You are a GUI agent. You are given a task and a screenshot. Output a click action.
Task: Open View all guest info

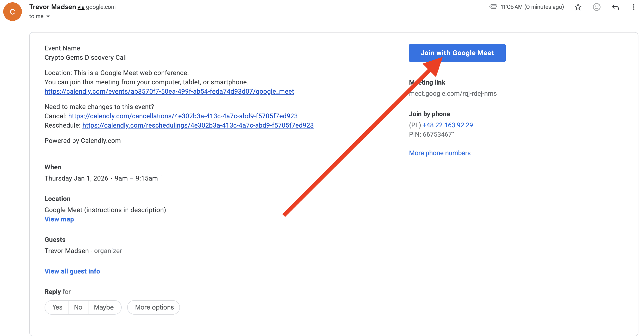pos(72,271)
